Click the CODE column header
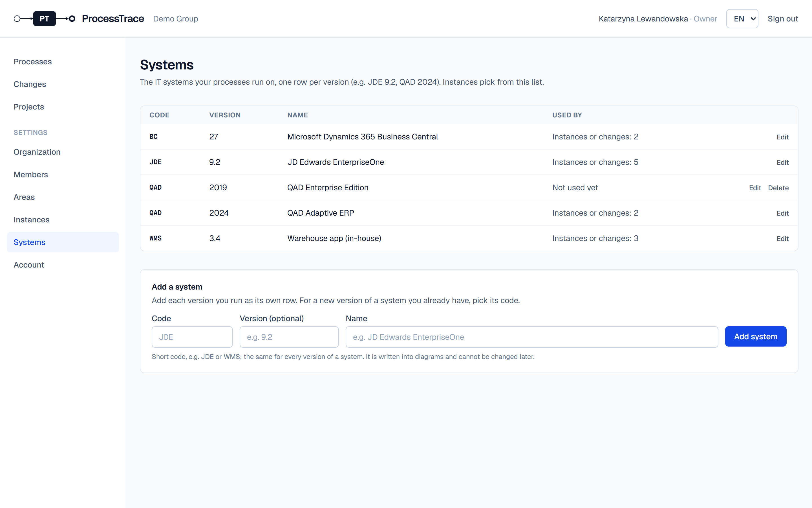 click(159, 115)
